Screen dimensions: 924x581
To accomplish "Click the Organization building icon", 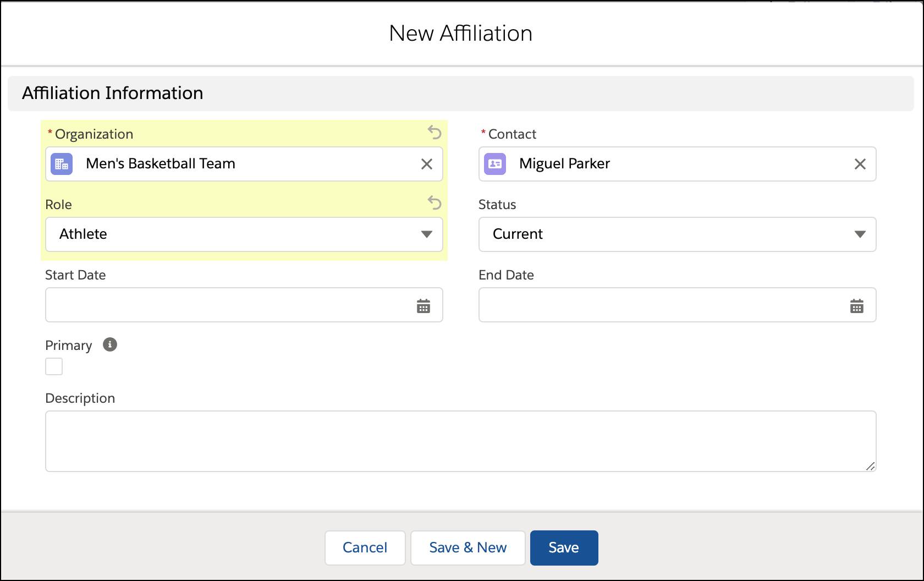I will [x=61, y=163].
